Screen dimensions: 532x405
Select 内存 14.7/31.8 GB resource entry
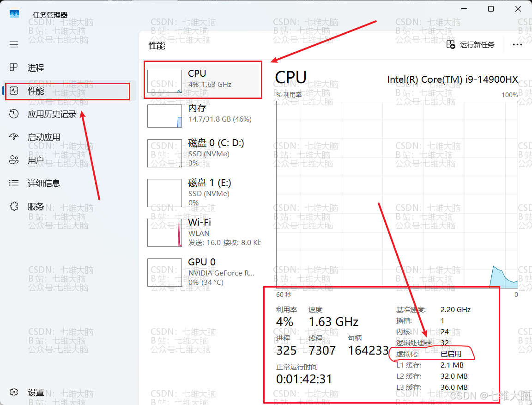click(x=203, y=116)
